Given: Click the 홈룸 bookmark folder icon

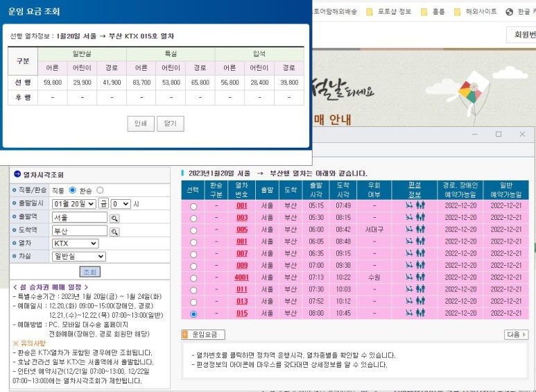Looking at the screenshot, I should pos(424,12).
